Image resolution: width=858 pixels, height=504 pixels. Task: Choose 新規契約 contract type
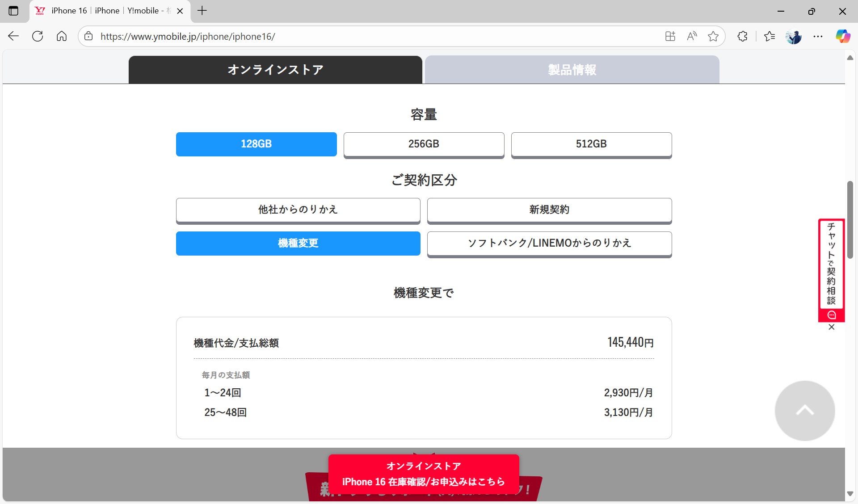click(549, 210)
